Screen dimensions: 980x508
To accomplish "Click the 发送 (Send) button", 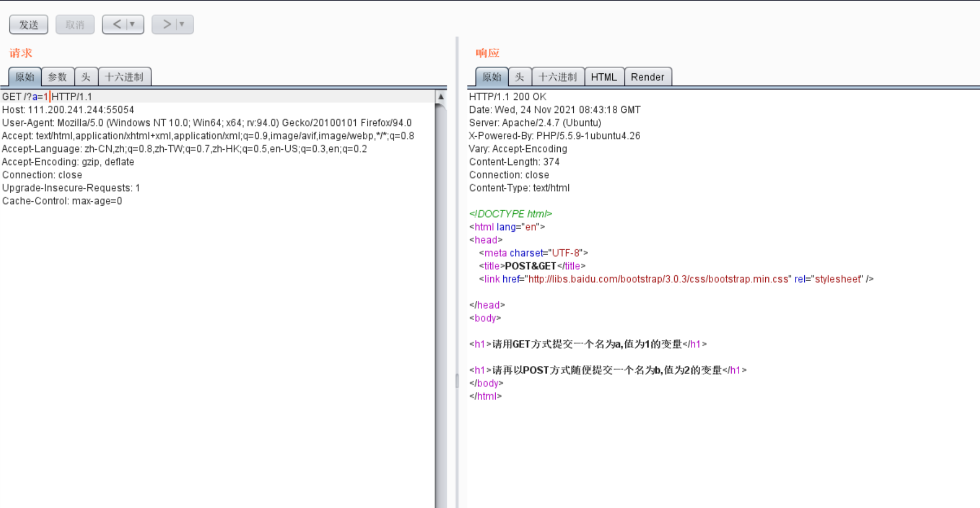I will pos(28,24).
